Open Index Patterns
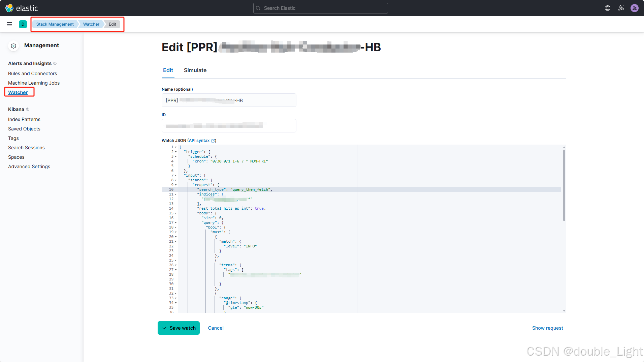 [24, 119]
